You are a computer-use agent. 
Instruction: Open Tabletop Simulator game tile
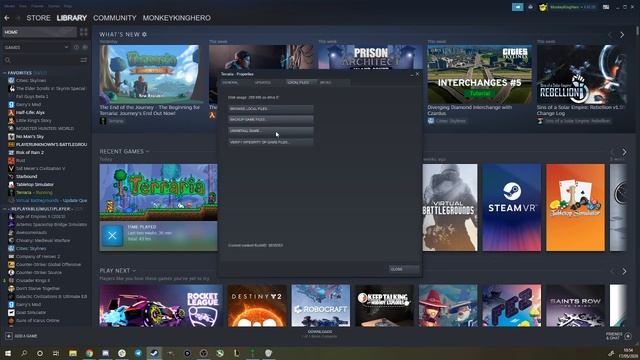click(576, 207)
